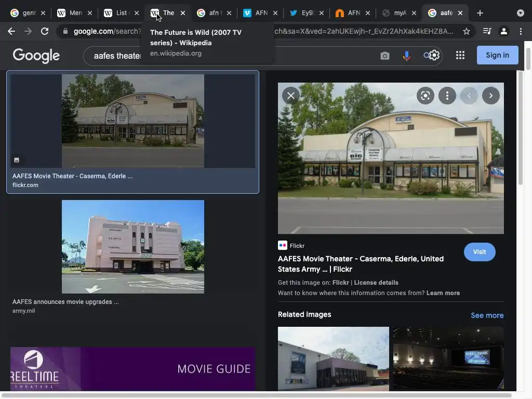Open the Flickr link under 'Get this image on'

(340, 283)
